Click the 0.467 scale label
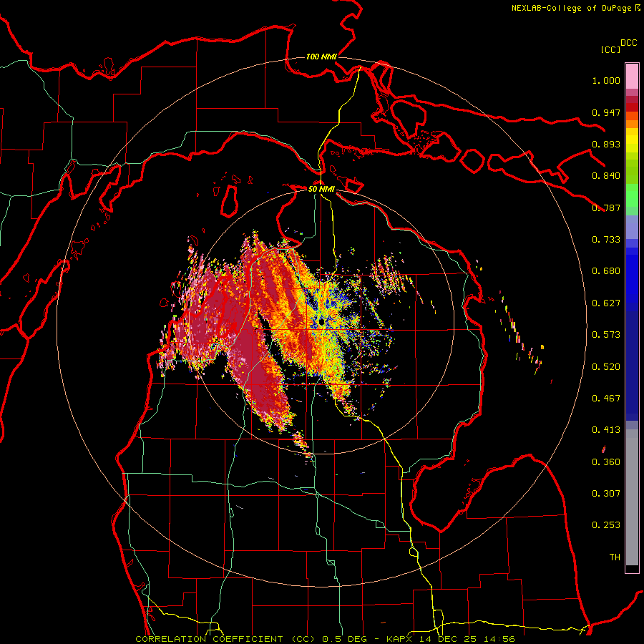644x644 pixels. click(606, 399)
